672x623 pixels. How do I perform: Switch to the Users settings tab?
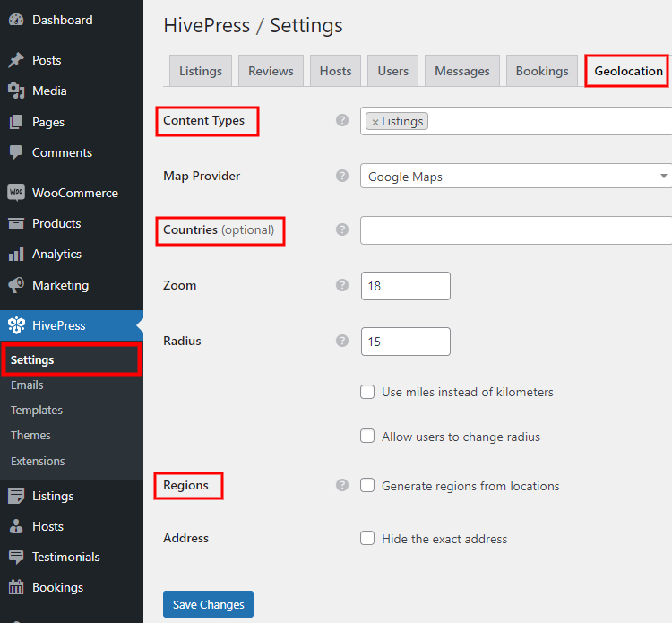tap(393, 71)
